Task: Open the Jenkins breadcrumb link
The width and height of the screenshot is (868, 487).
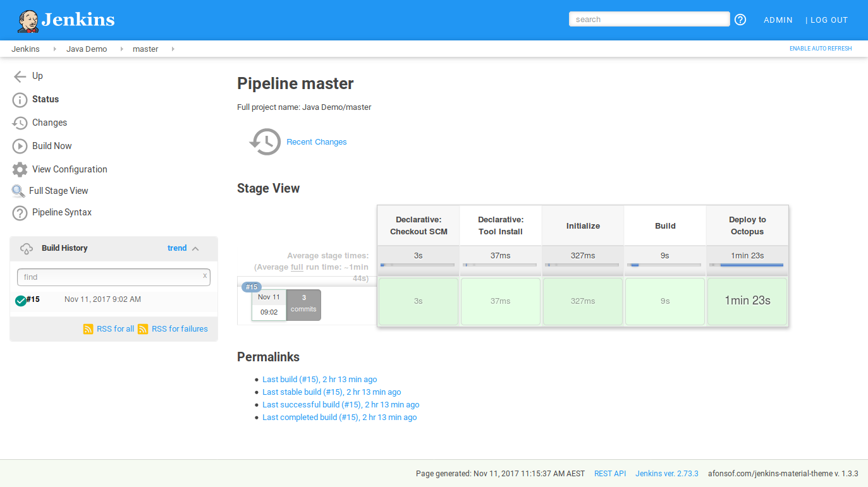Action: [x=25, y=49]
